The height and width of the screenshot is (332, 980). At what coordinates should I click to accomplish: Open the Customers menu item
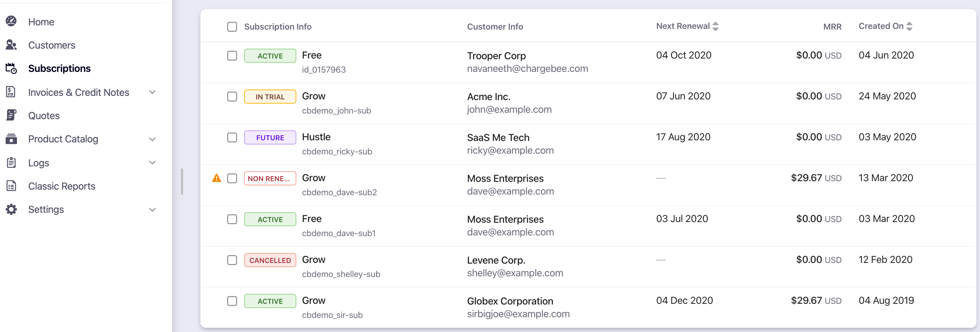[52, 45]
